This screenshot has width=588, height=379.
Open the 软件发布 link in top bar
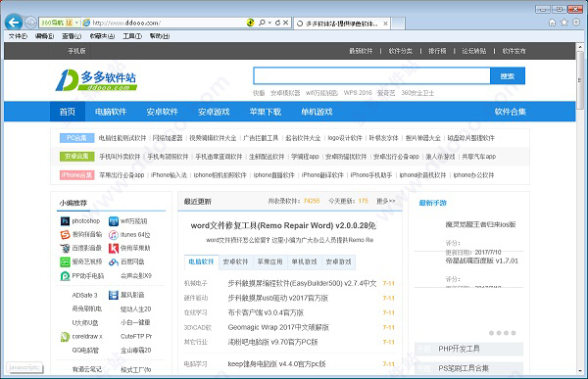(x=514, y=51)
